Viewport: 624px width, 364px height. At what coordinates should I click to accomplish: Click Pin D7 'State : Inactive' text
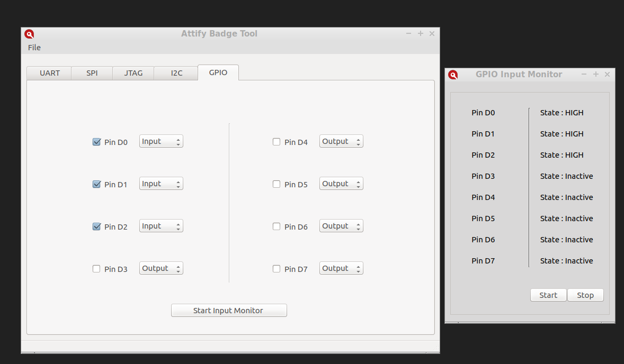click(x=566, y=261)
